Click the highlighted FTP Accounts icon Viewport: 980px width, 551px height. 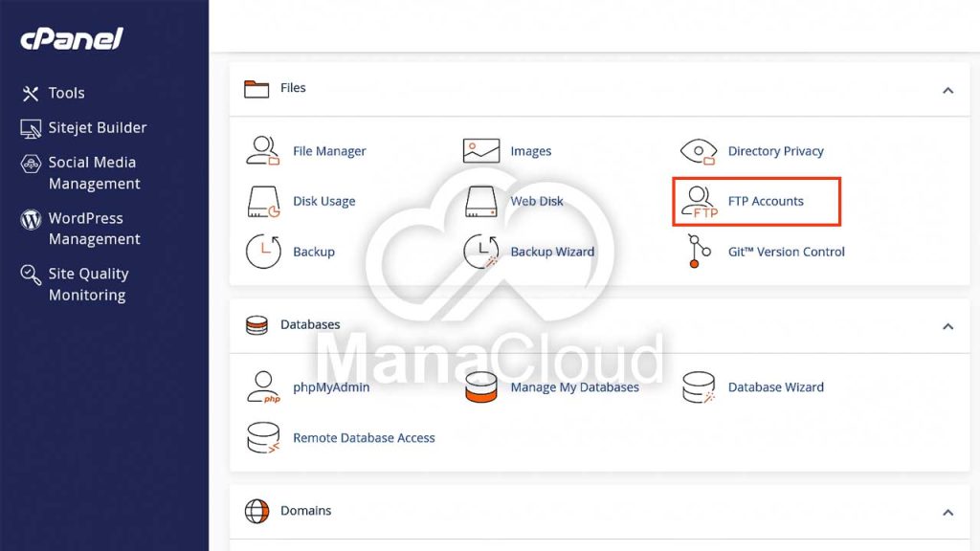point(698,201)
